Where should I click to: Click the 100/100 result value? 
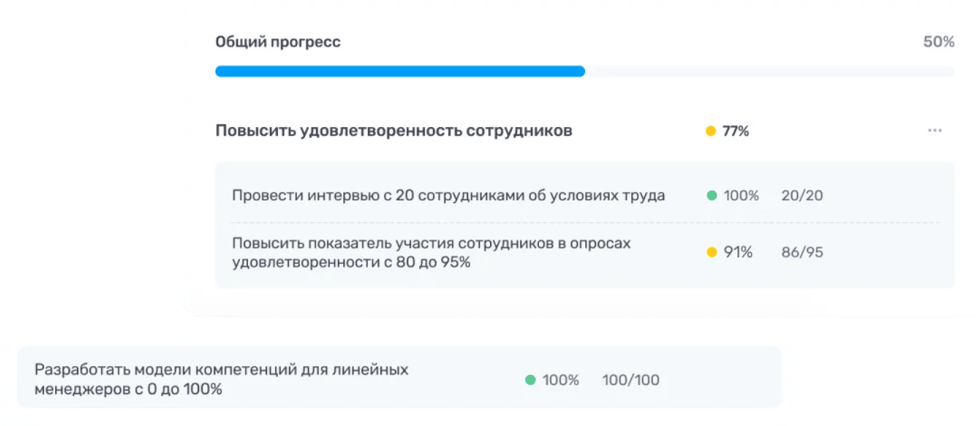point(631,380)
